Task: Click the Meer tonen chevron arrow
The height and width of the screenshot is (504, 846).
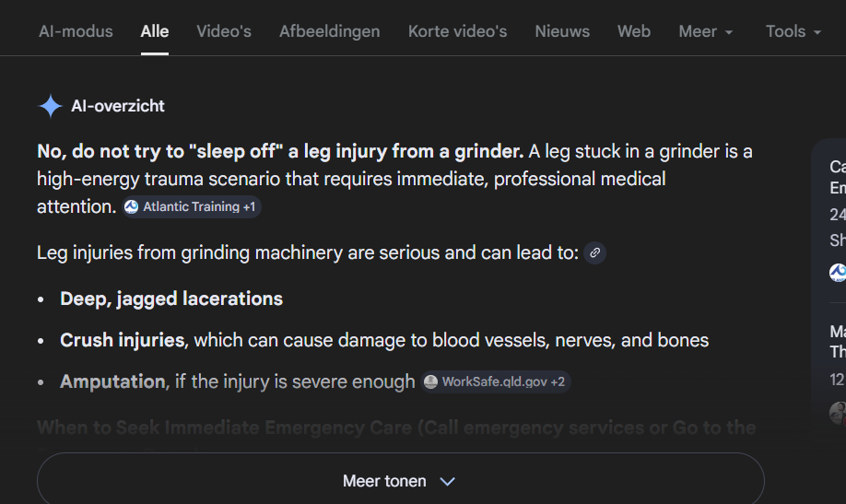Action: [x=448, y=481]
